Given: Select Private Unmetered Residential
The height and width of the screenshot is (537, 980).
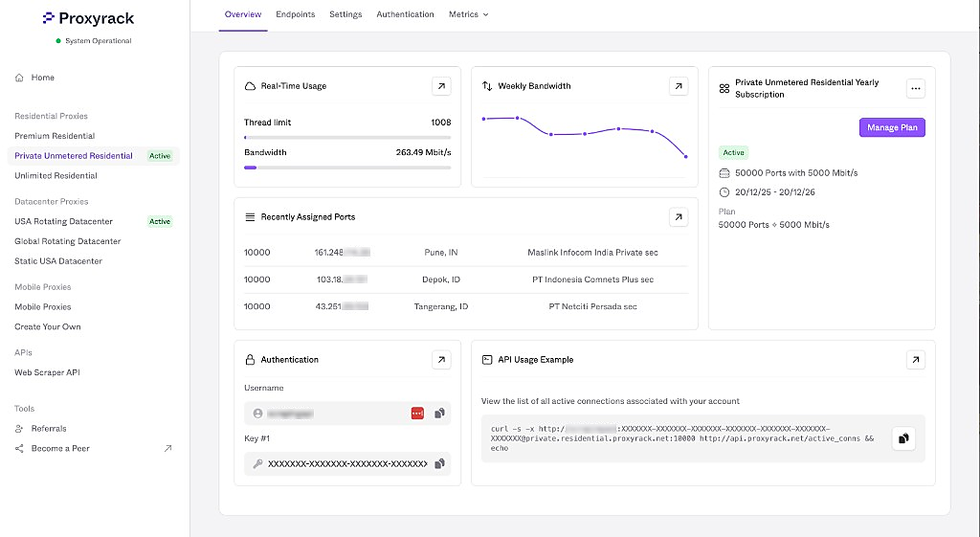Looking at the screenshot, I should click(74, 156).
